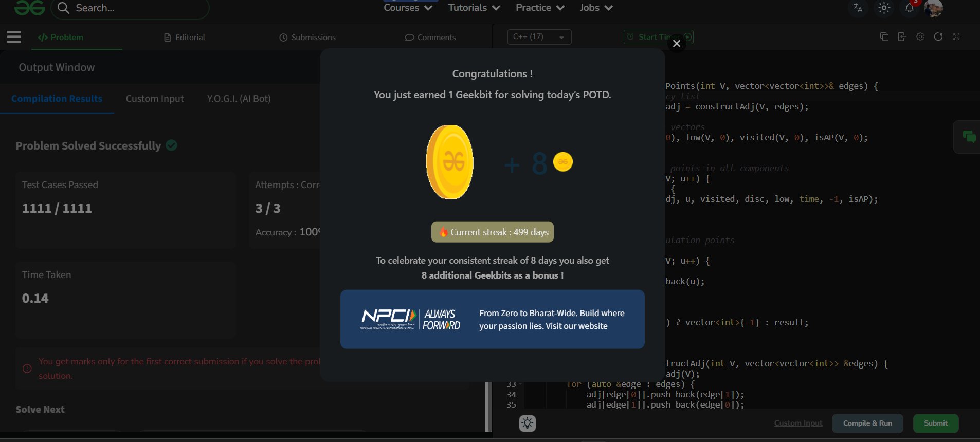
Task: Click the NPCI logo in the ad
Action: coord(388,319)
